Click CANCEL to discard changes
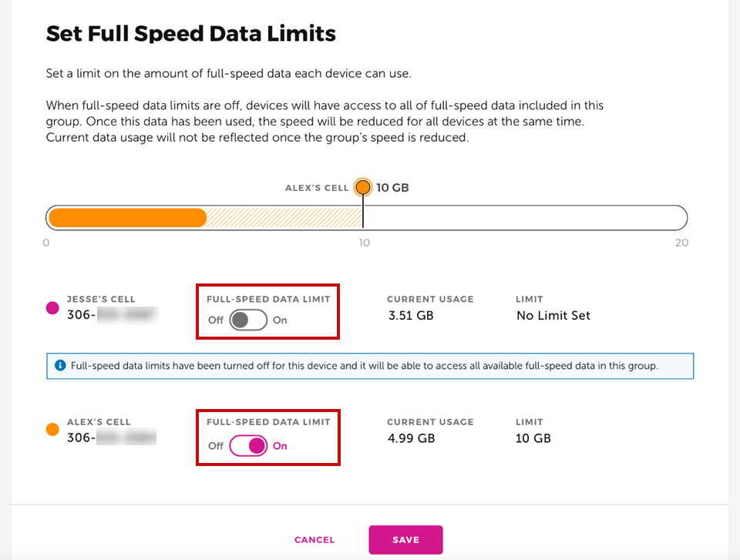Image resolution: width=740 pixels, height=560 pixels. pos(314,540)
